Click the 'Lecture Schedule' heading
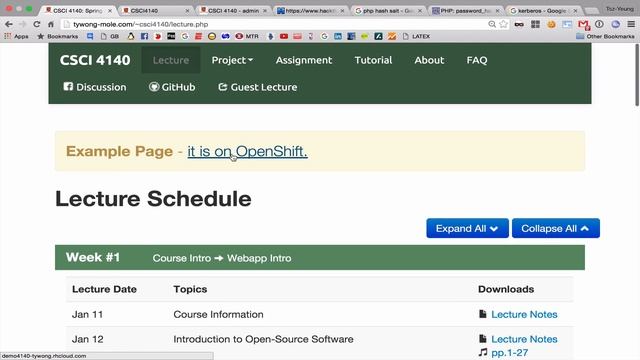This screenshot has height=360, width=640. tap(153, 199)
